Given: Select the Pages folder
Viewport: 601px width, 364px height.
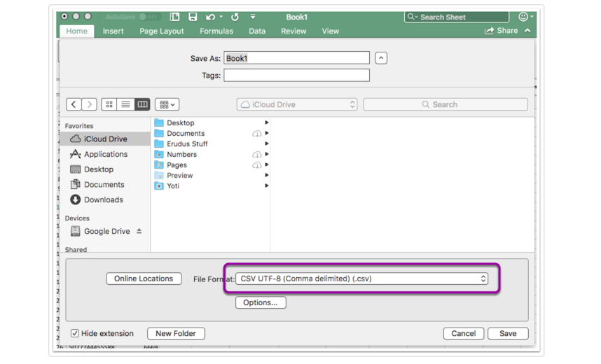Looking at the screenshot, I should click(212, 164).
